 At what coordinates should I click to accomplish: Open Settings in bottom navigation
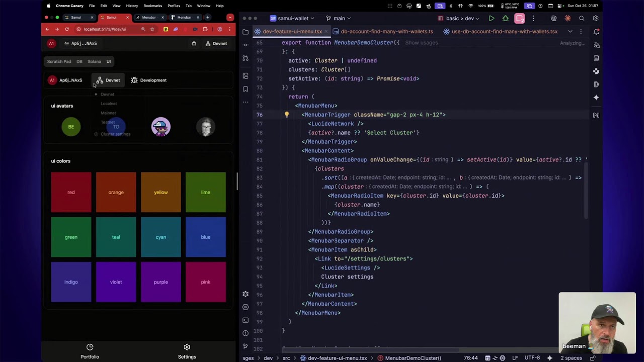(x=187, y=351)
